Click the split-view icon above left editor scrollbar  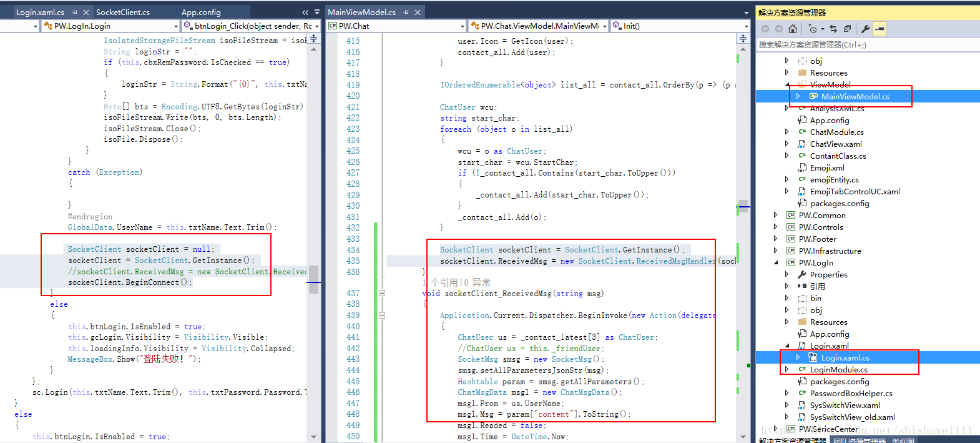[314, 39]
